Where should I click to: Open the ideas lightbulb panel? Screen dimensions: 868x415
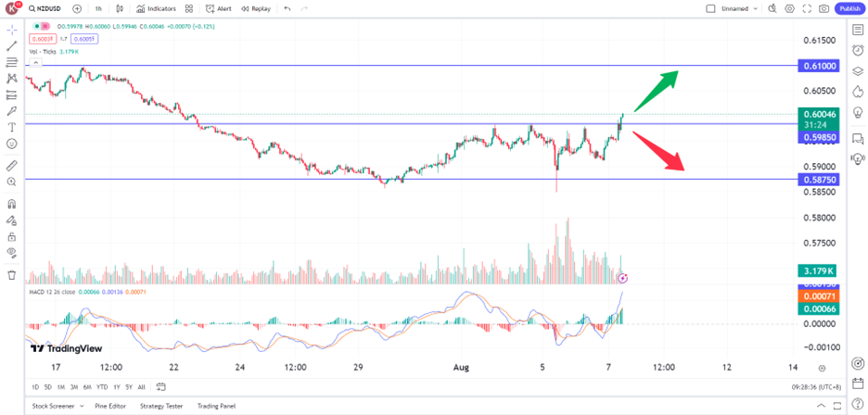tap(858, 111)
